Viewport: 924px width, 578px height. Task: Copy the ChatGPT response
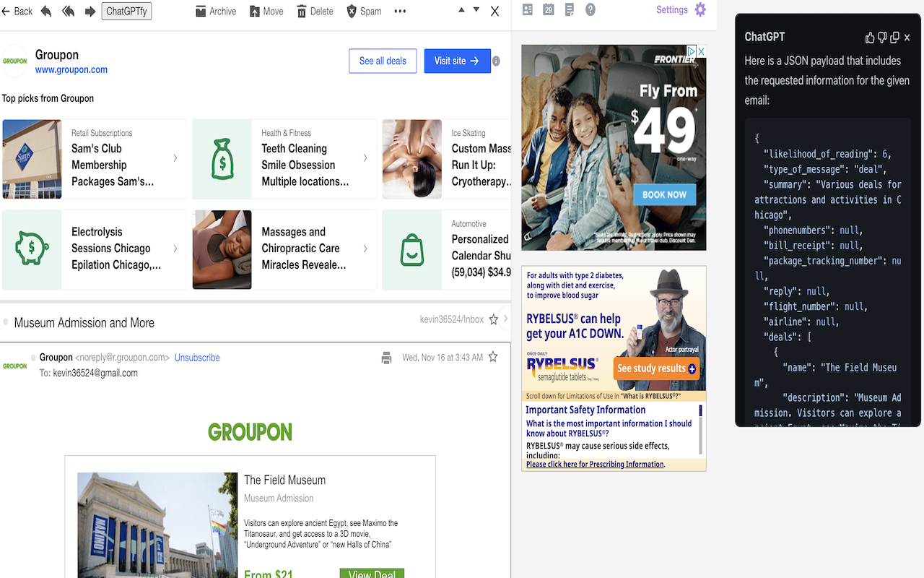click(894, 38)
